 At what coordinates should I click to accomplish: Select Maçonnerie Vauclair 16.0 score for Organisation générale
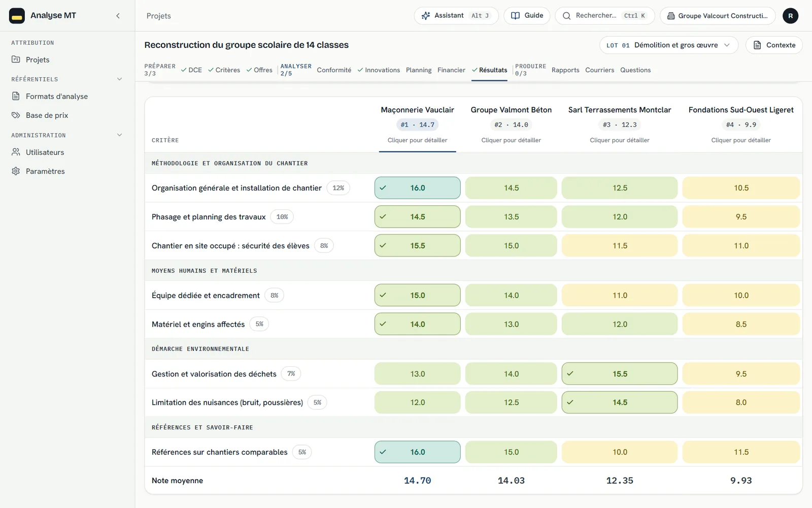(417, 188)
